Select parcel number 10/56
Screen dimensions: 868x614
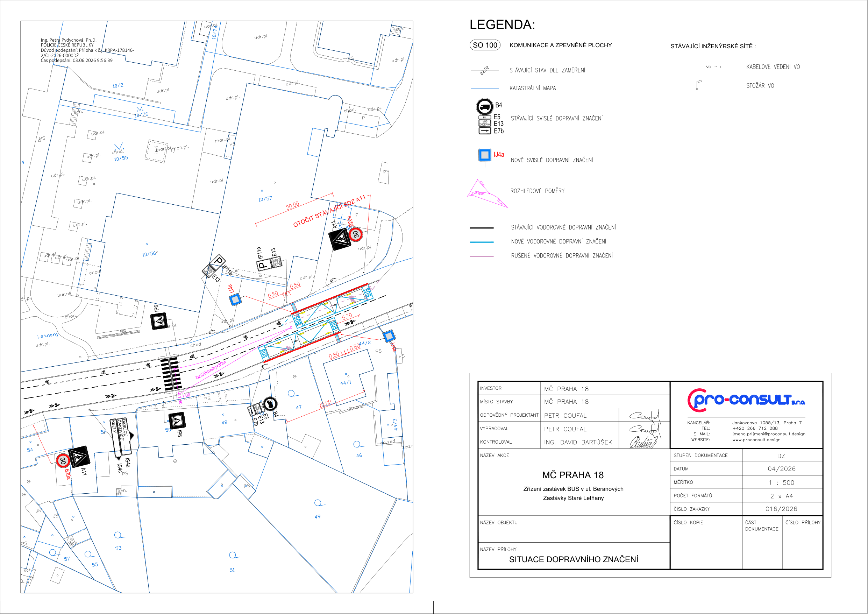pyautogui.click(x=149, y=254)
